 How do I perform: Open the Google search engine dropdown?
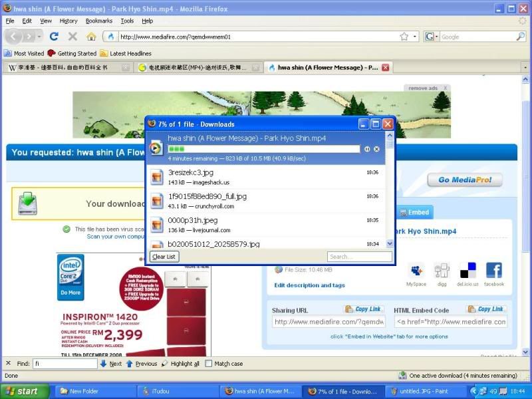432,37
